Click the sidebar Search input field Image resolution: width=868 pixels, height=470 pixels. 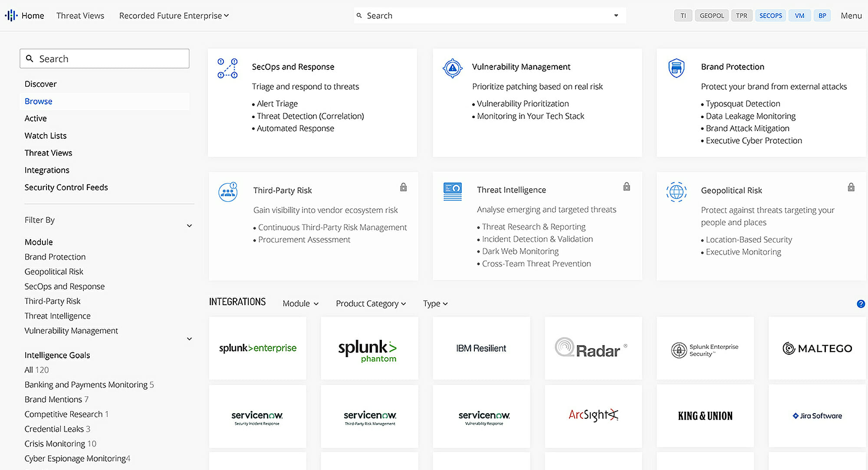tap(104, 59)
